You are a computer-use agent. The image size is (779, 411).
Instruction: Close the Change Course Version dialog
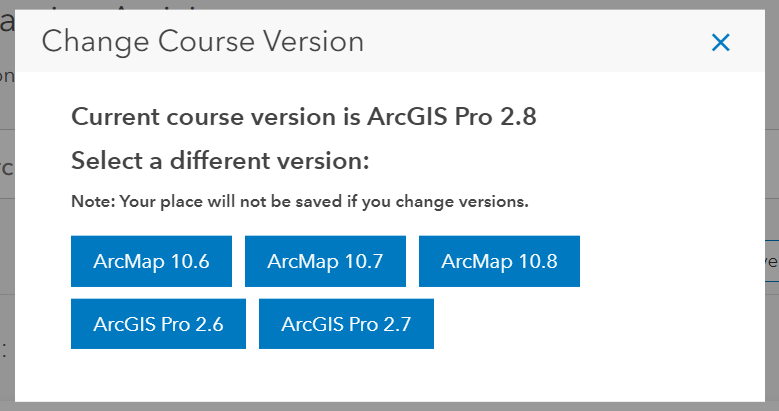click(720, 42)
